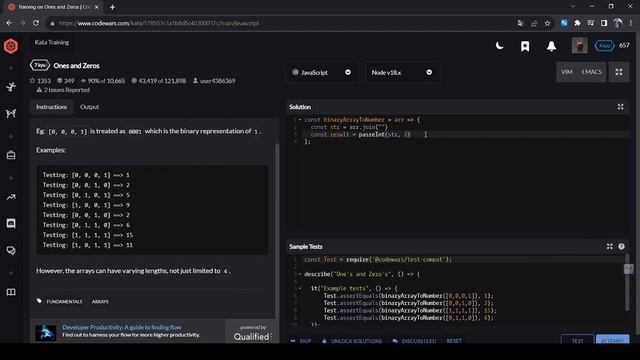Open the Discussions speech-bubbles sidebar icon
The height and width of the screenshot is (360, 640).
(11, 250)
